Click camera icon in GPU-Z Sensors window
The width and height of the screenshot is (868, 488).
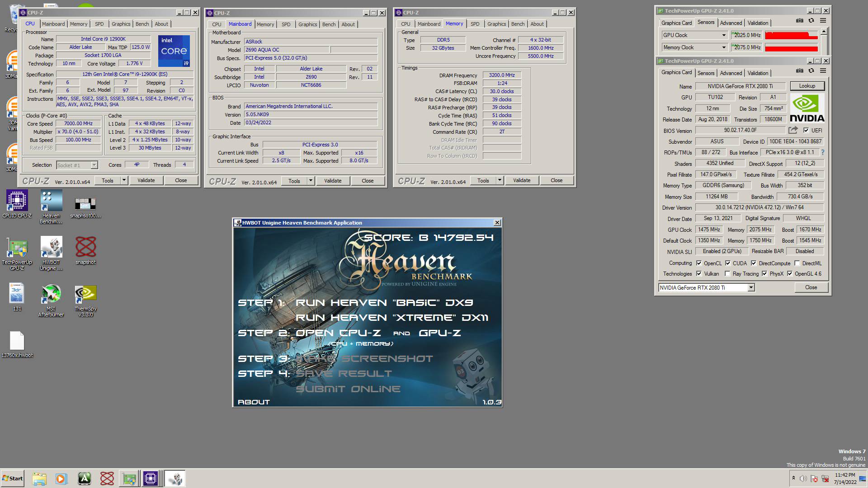tap(799, 21)
